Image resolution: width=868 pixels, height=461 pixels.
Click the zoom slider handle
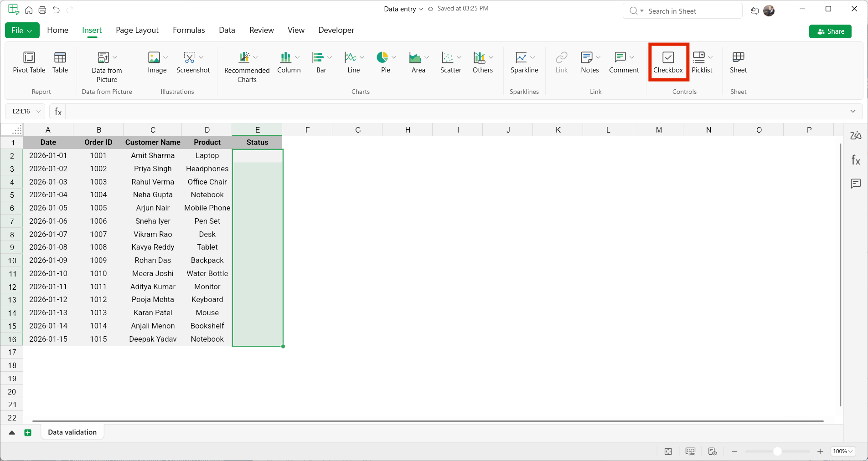coord(777,451)
